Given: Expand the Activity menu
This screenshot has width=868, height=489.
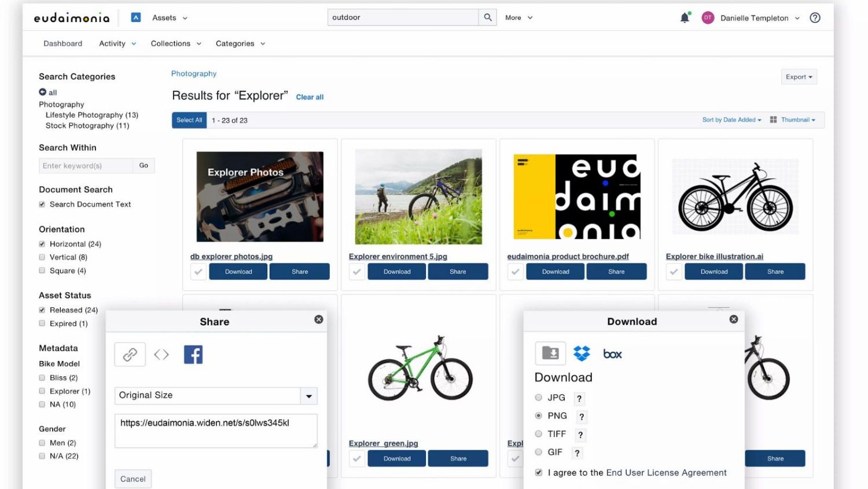Looking at the screenshot, I should click(x=117, y=43).
